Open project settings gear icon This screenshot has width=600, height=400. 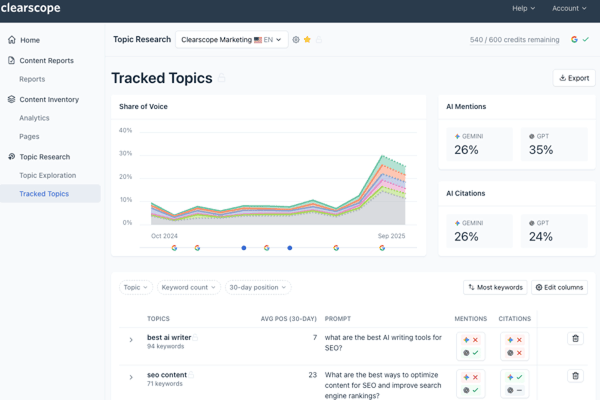tap(296, 40)
